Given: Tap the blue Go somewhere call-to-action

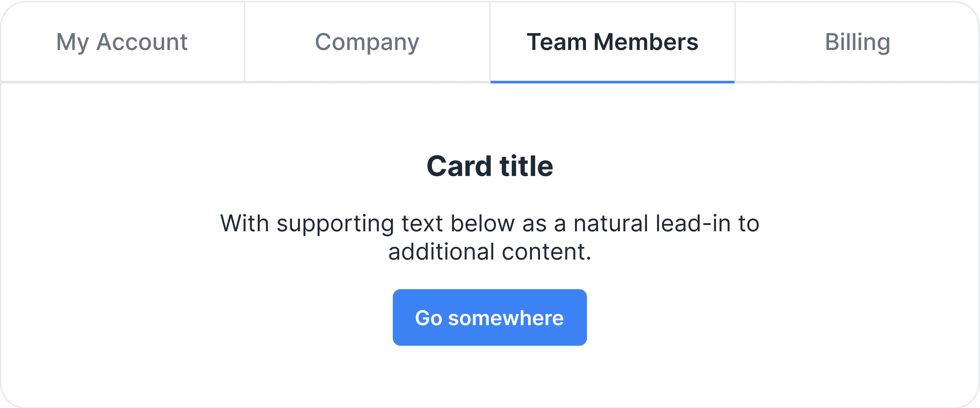Looking at the screenshot, I should [x=490, y=317].
